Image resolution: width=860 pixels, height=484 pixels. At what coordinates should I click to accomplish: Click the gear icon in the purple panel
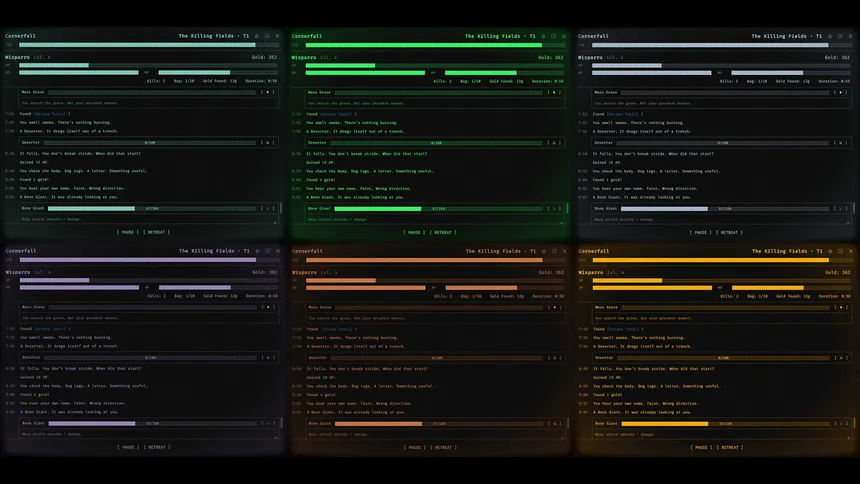(256, 251)
